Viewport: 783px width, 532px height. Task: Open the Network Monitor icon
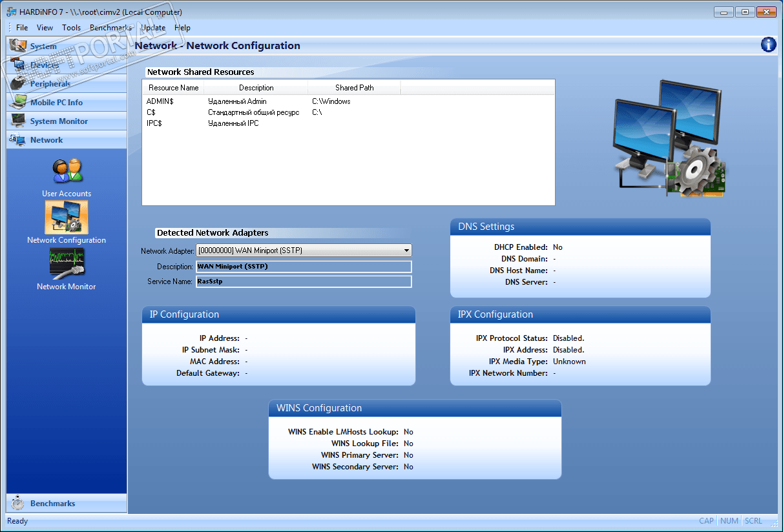click(67, 263)
